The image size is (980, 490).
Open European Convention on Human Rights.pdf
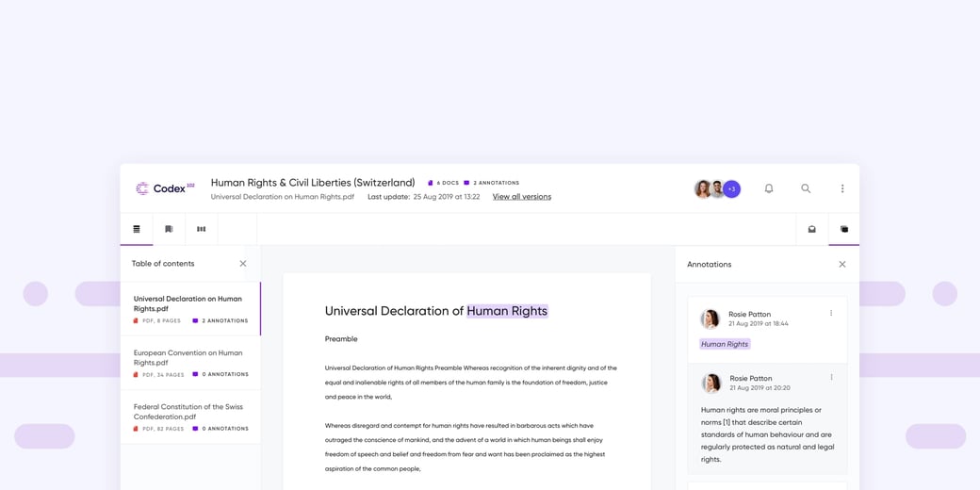188,357
